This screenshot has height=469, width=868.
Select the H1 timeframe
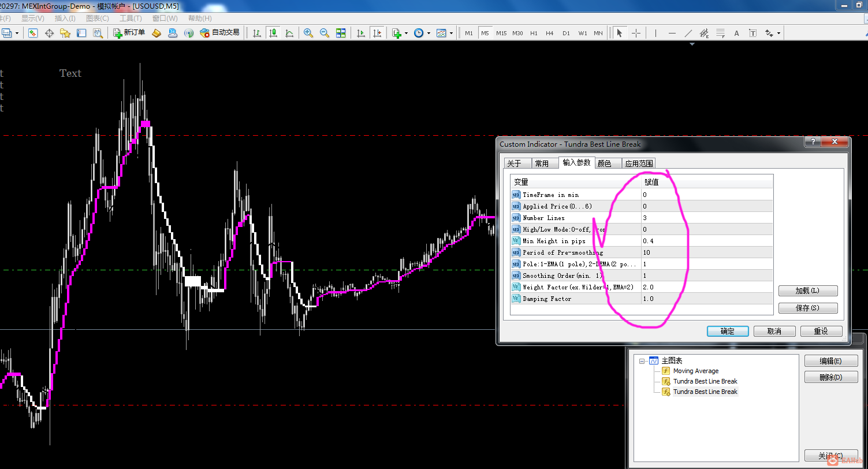pos(534,33)
